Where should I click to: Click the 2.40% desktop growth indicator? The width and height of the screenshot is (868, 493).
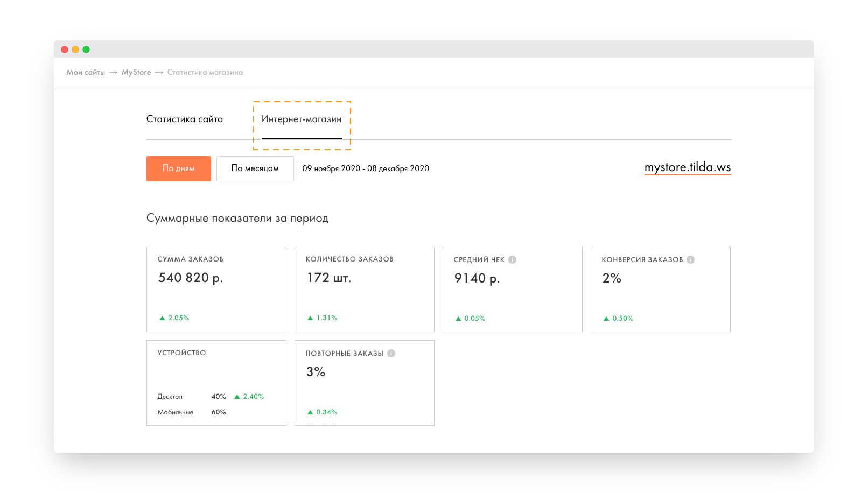coord(249,397)
